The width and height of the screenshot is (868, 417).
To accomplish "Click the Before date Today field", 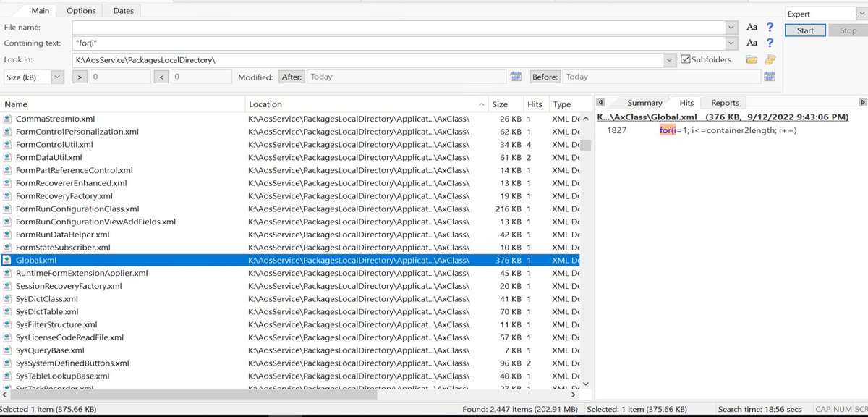I will (x=660, y=77).
